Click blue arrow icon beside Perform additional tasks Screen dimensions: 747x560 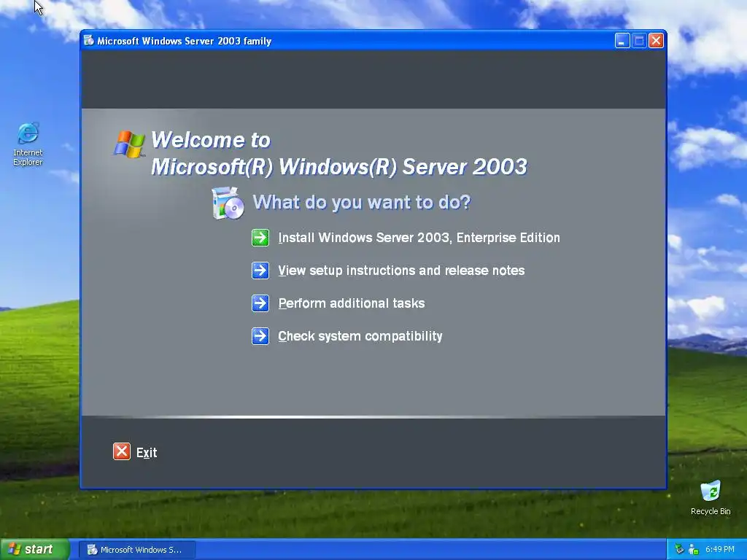260,303
